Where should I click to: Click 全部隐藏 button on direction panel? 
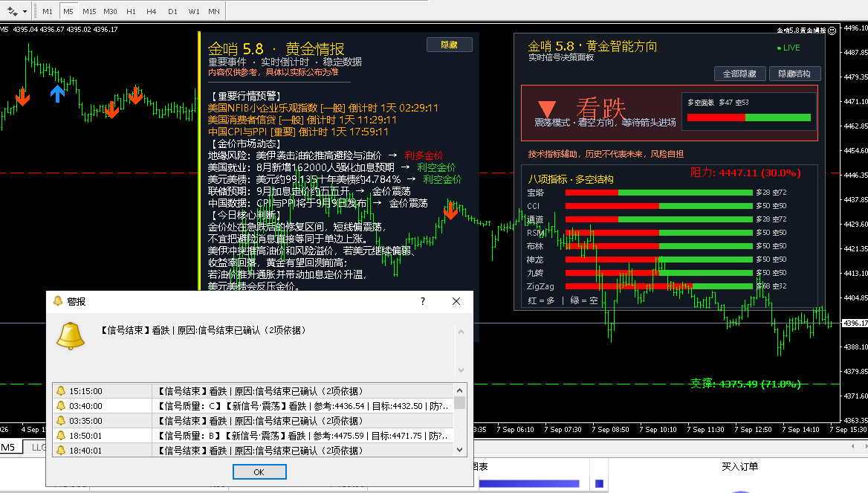(x=739, y=74)
